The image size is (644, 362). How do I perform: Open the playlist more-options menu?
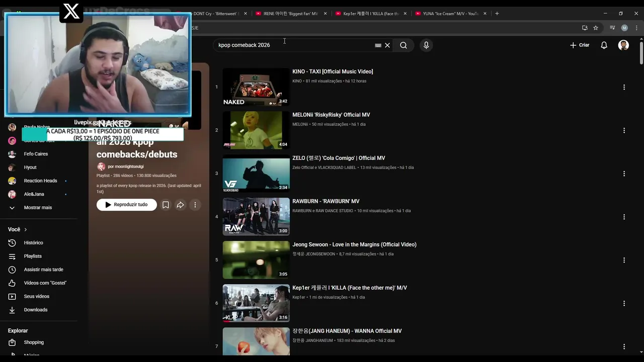195,205
